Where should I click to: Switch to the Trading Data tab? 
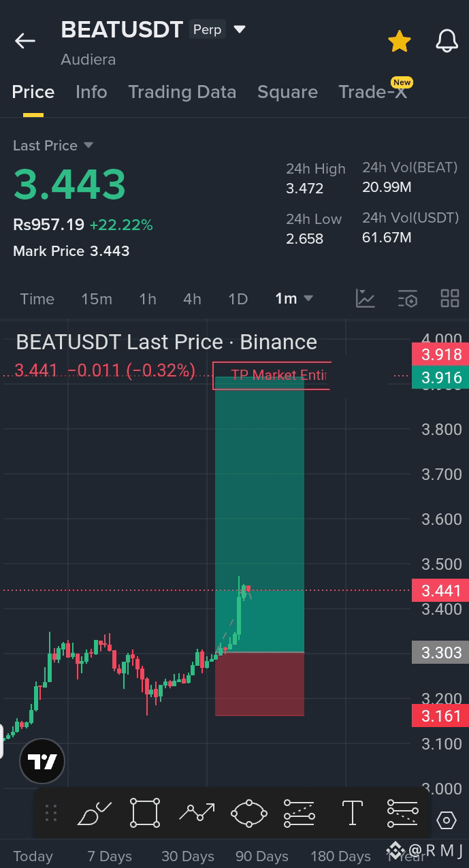[x=182, y=92]
